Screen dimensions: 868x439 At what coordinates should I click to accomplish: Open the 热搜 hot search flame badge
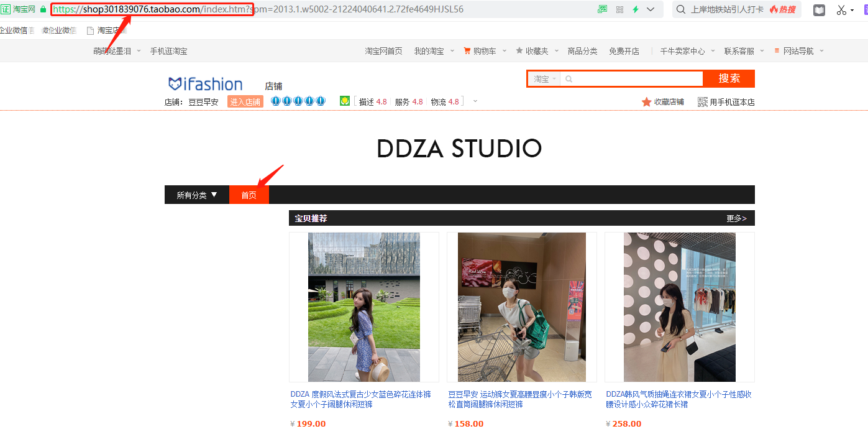coord(782,9)
